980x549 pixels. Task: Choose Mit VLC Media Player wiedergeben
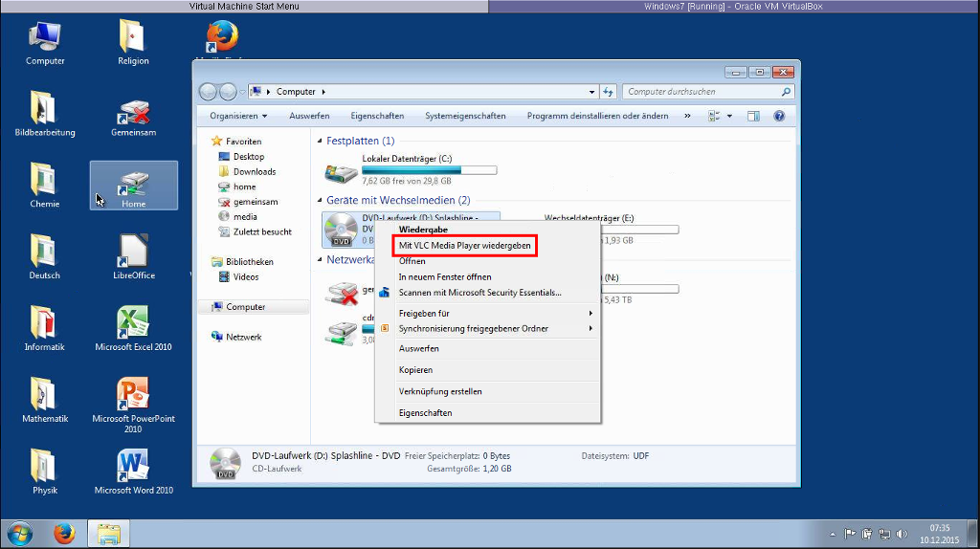coord(464,246)
